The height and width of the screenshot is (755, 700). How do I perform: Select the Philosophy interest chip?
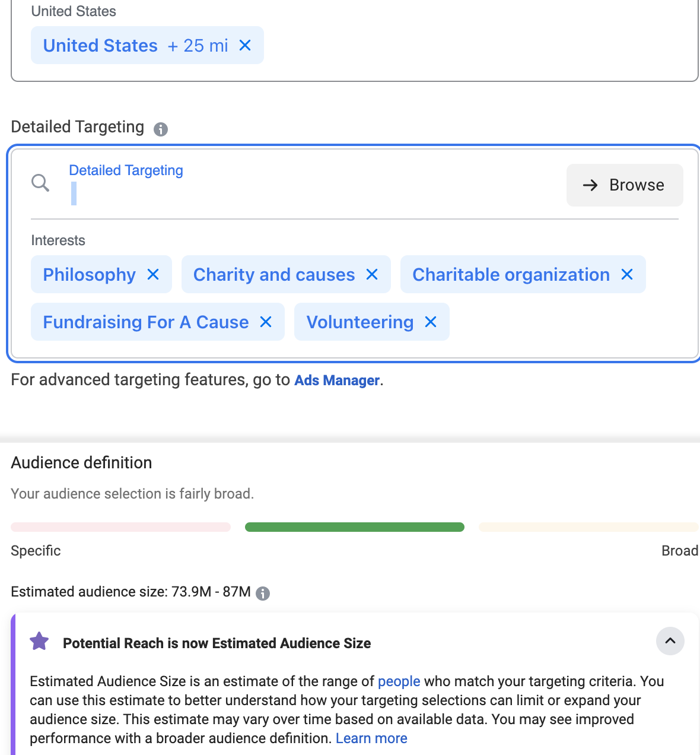point(90,274)
